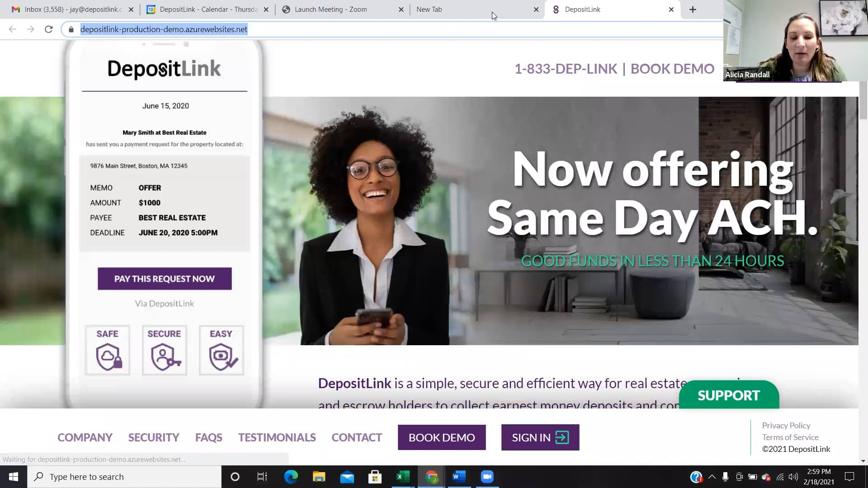Open Microsoft Word from the taskbar

point(458,476)
